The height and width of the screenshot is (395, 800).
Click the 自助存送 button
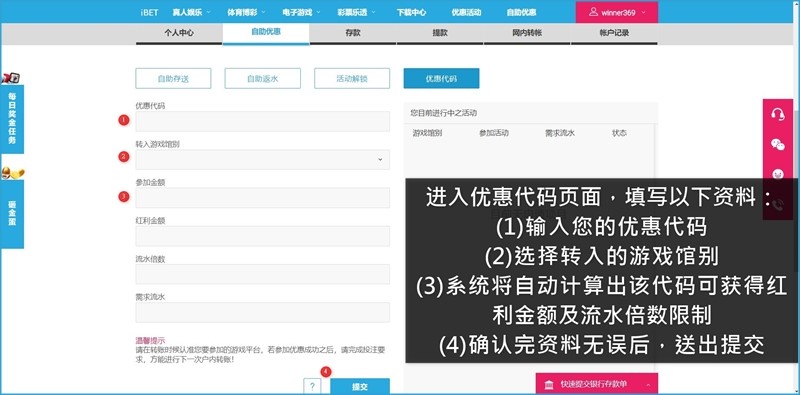point(173,79)
